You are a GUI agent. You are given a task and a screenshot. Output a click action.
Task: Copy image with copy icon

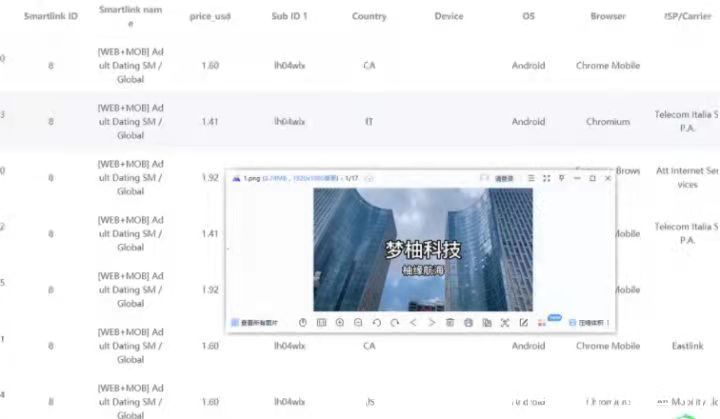click(x=487, y=323)
